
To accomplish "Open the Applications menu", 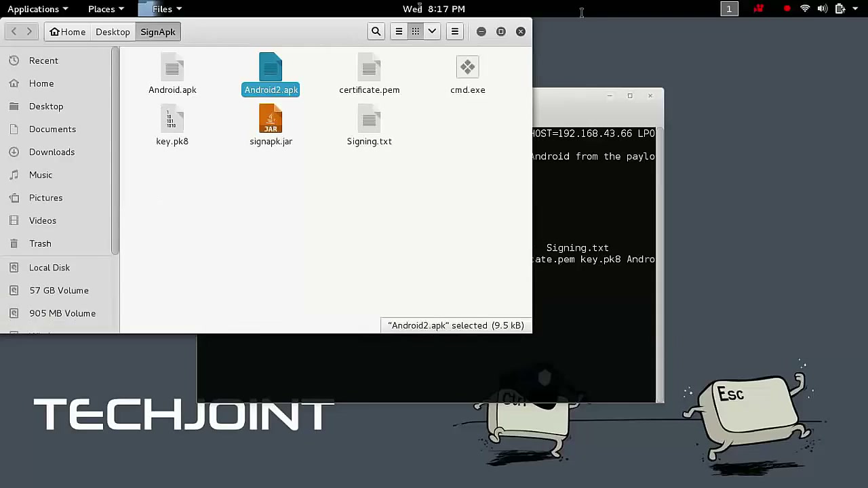I will click(x=37, y=9).
